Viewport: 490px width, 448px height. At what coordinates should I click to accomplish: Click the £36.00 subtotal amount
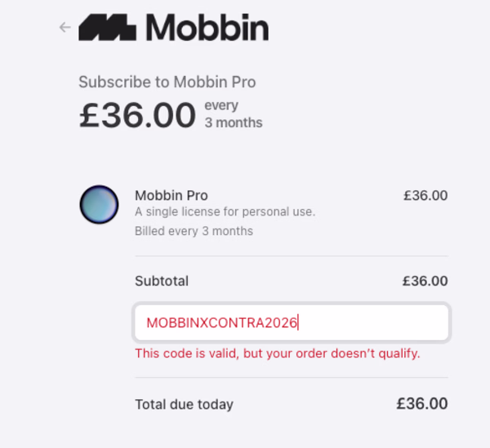coord(425,281)
